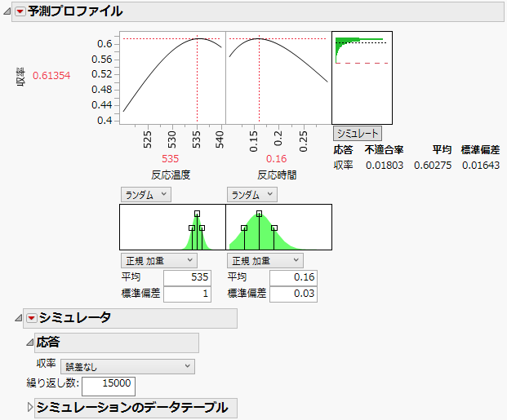
Task: Click the 反応時間 axis label
Action: click(277, 175)
